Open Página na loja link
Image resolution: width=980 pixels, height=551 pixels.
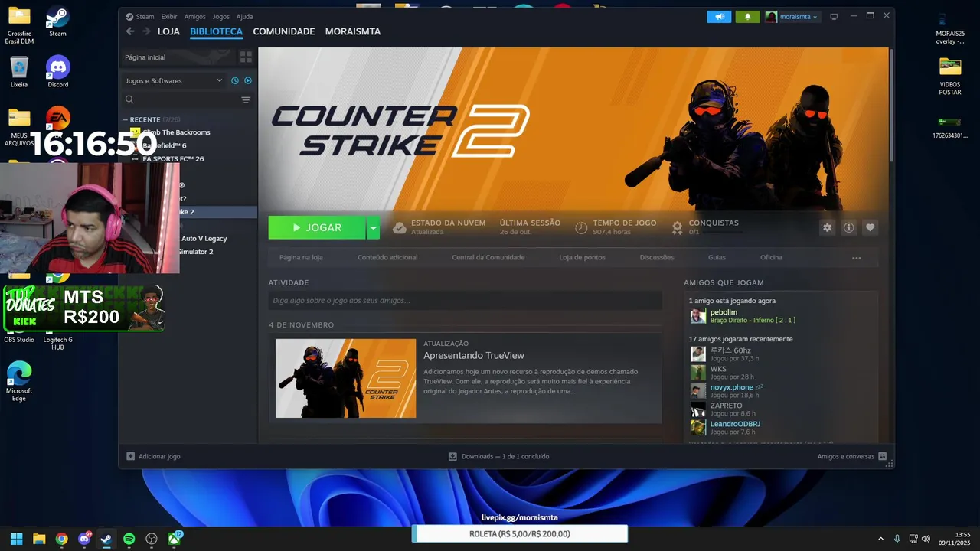(x=301, y=257)
